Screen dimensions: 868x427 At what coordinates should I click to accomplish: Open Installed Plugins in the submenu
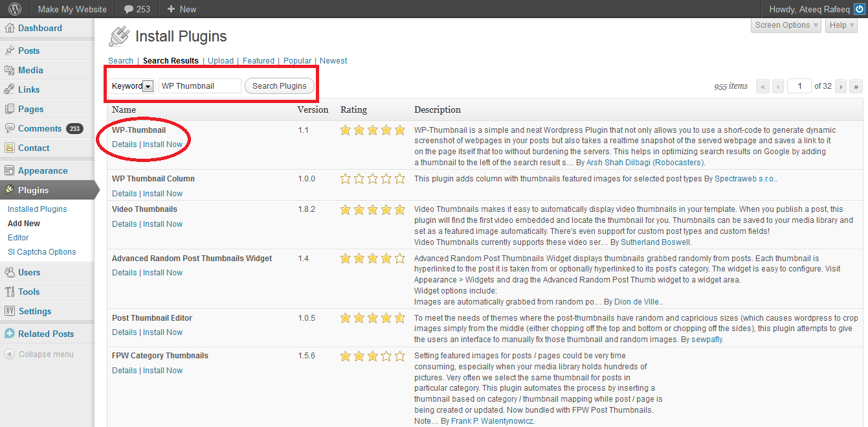pyautogui.click(x=37, y=209)
